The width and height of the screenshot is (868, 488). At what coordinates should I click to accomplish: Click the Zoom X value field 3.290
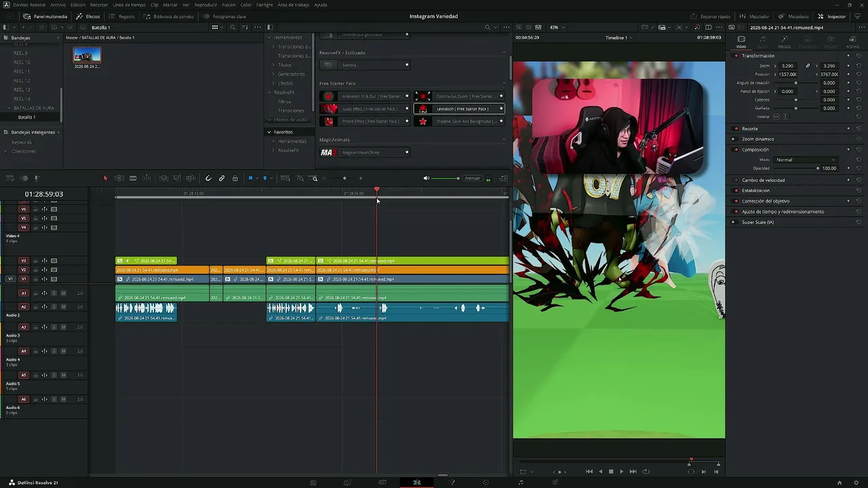pos(788,66)
